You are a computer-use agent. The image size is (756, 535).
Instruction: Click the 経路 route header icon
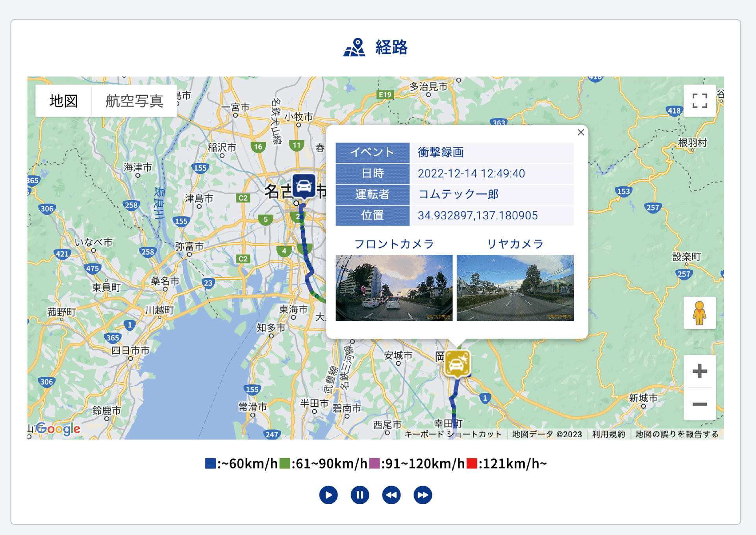pos(354,47)
